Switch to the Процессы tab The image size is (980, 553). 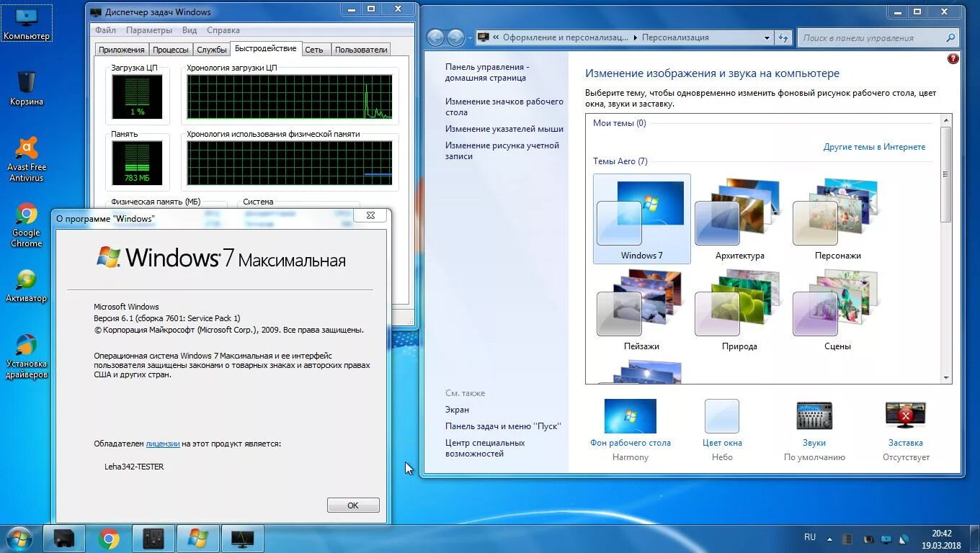click(171, 50)
